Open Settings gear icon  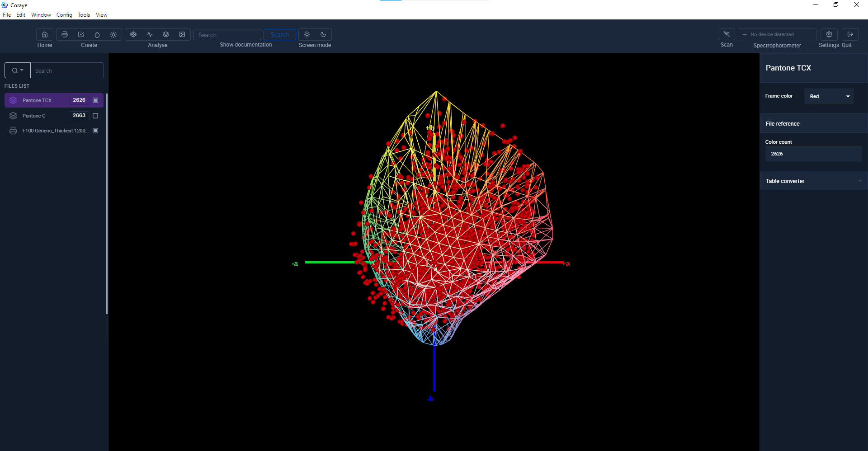(x=829, y=34)
